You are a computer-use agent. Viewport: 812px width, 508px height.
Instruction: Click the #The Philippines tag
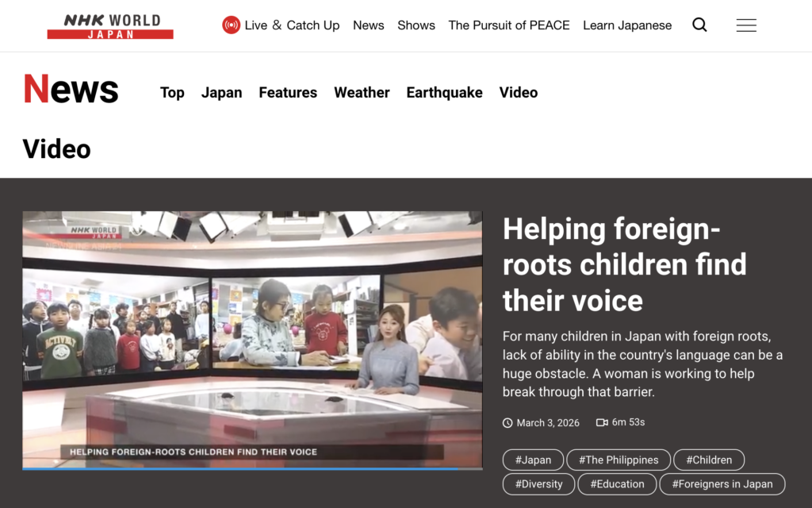619,460
